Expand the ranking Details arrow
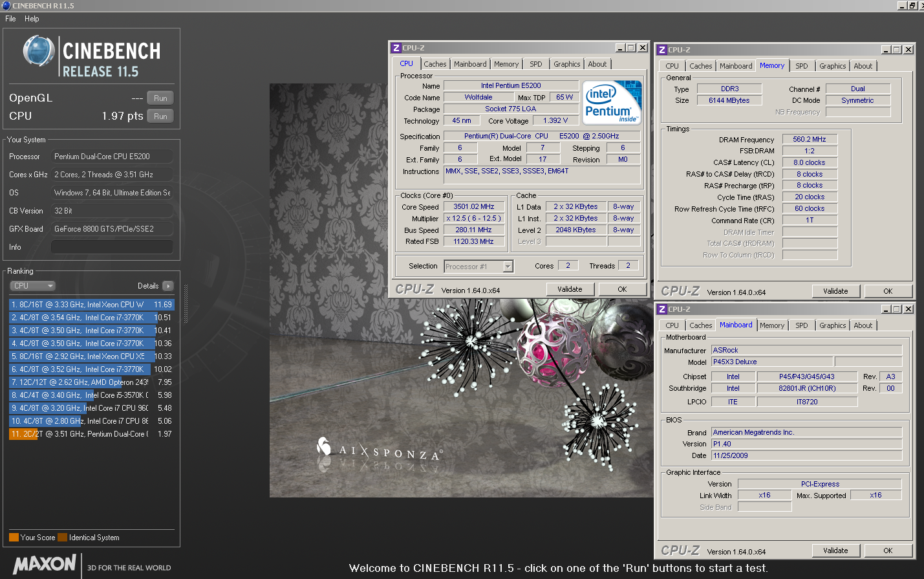The height and width of the screenshot is (579, 924). coord(168,286)
